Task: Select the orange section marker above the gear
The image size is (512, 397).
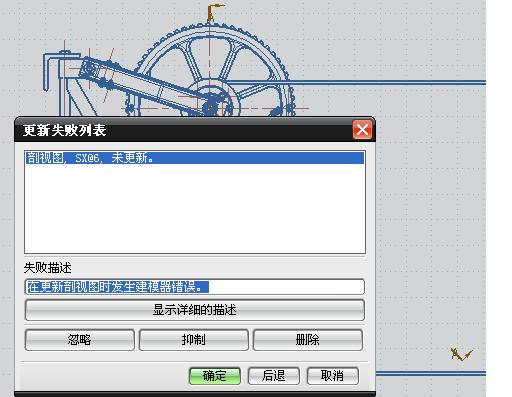Action: pos(214,12)
